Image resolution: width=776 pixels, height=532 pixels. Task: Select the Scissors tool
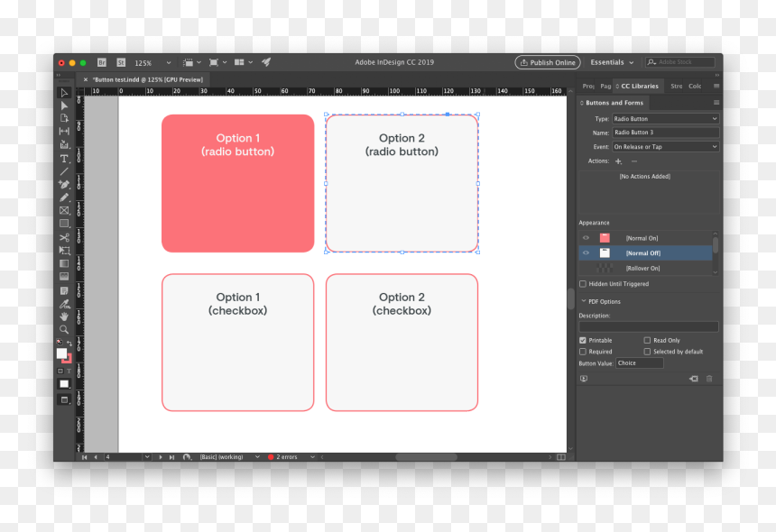click(x=64, y=237)
